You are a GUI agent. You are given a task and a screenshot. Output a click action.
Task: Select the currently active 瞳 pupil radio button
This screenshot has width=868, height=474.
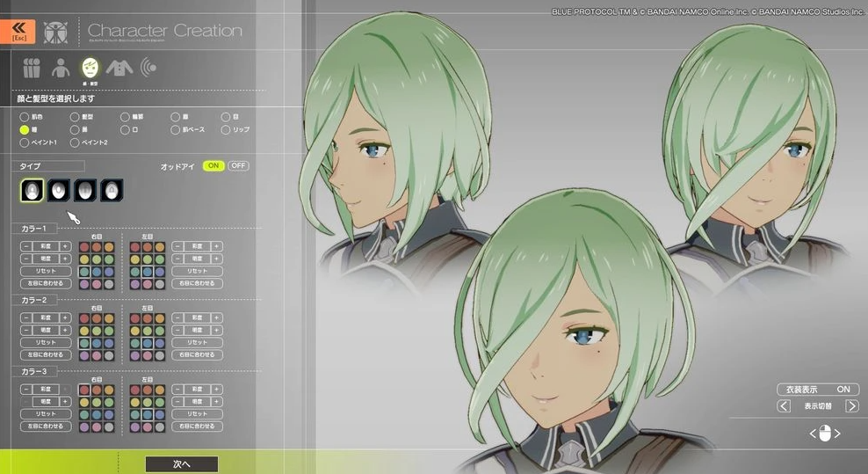point(25,130)
